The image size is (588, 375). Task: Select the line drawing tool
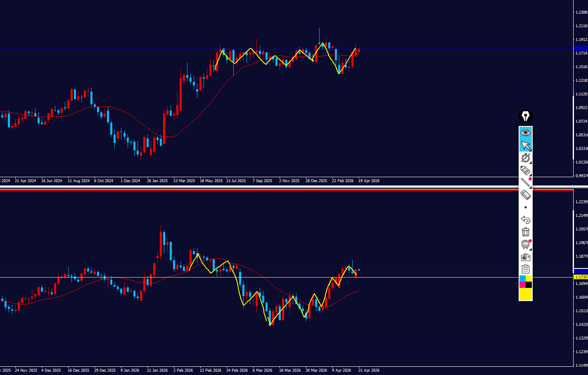click(525, 183)
